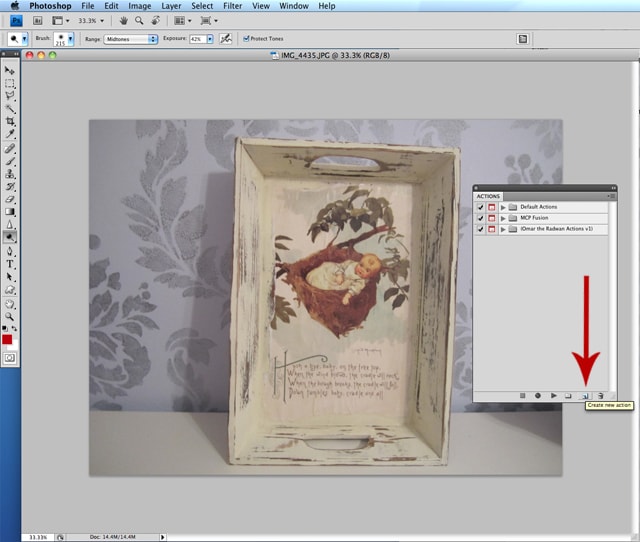
Task: Toggle dialog box for MCP Fusion
Action: 491,218
